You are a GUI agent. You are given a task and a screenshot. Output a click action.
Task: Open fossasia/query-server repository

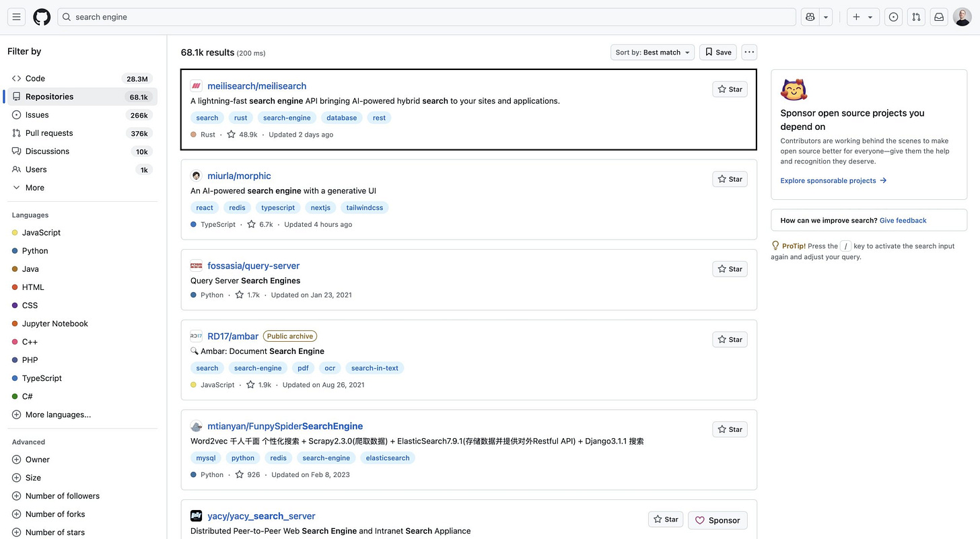254,266
